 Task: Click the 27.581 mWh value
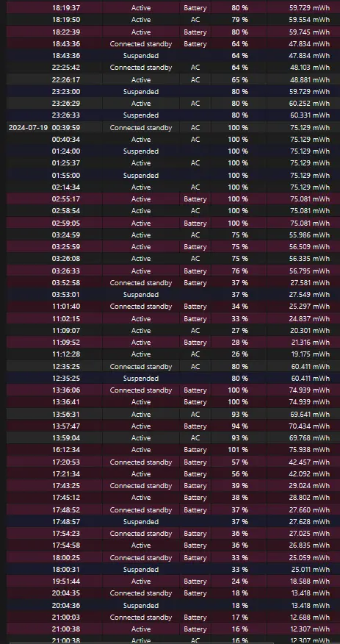point(309,282)
